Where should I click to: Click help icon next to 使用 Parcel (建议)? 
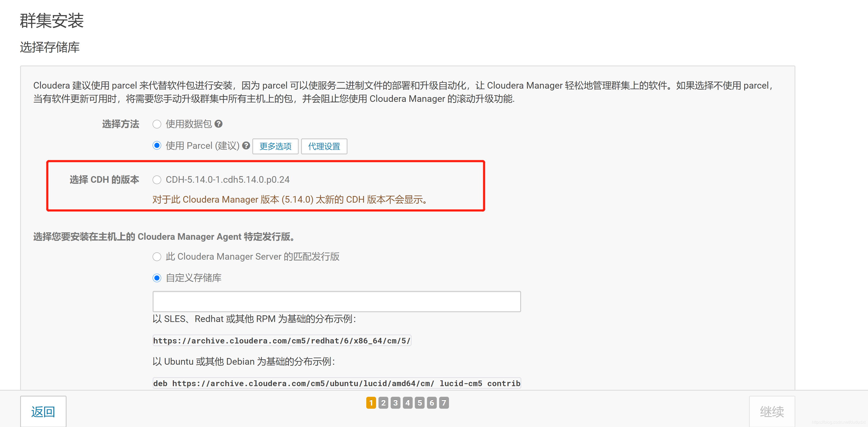pos(246,145)
